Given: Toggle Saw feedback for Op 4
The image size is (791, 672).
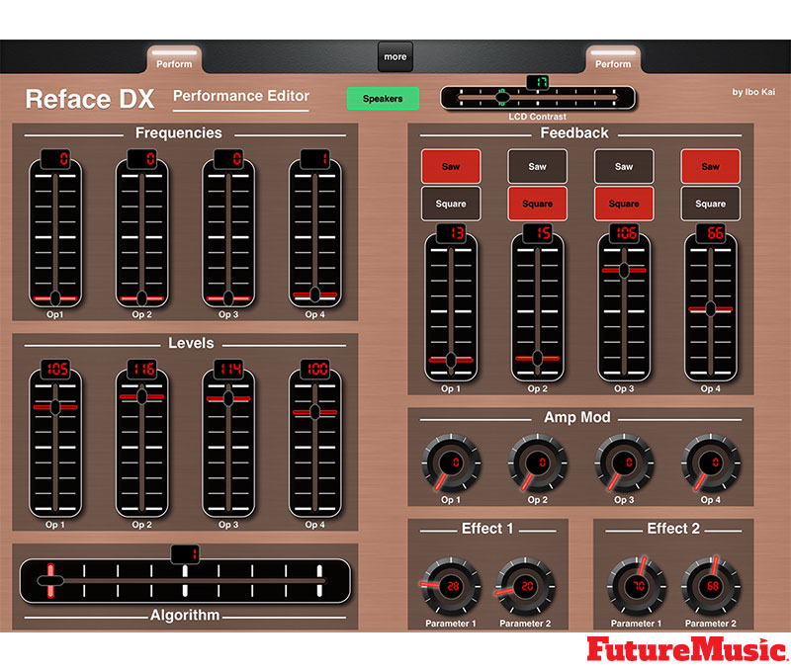Looking at the screenshot, I should (x=710, y=166).
